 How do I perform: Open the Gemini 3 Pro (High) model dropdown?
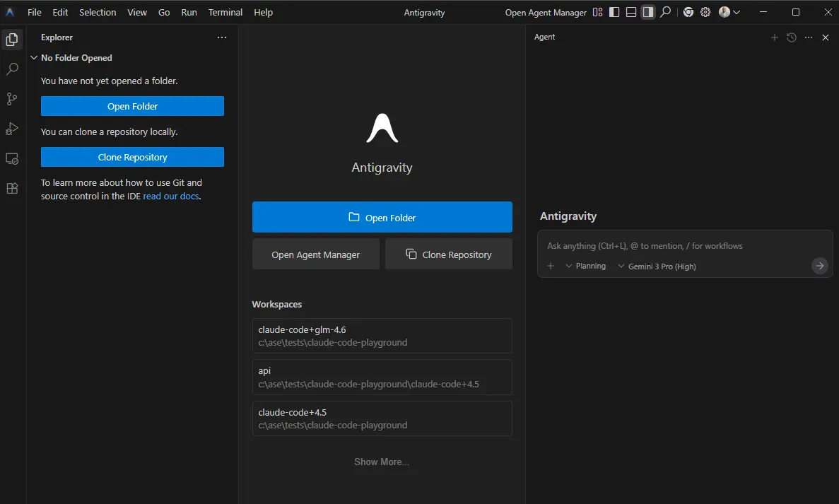point(657,266)
